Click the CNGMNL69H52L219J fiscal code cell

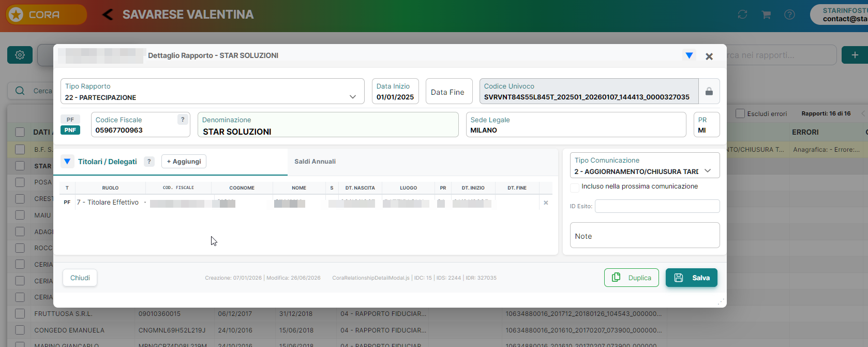(172, 330)
